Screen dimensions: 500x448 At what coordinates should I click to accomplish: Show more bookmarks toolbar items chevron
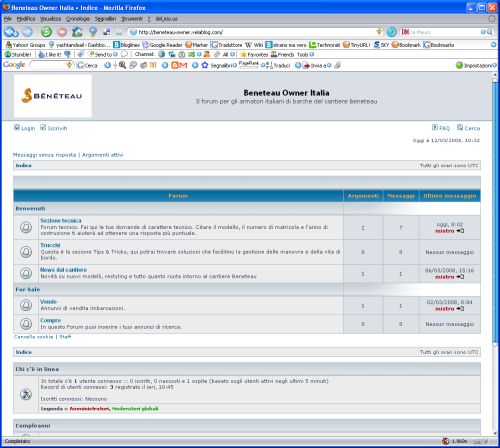[494, 45]
